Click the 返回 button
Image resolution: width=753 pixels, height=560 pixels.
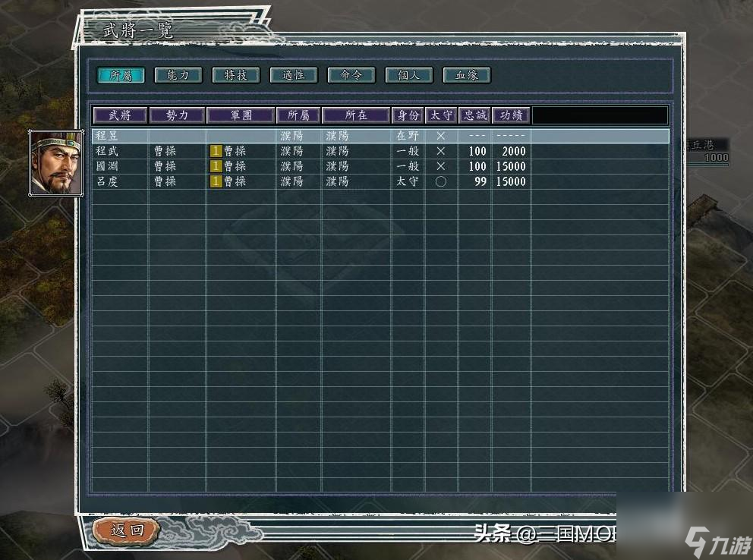[128, 530]
